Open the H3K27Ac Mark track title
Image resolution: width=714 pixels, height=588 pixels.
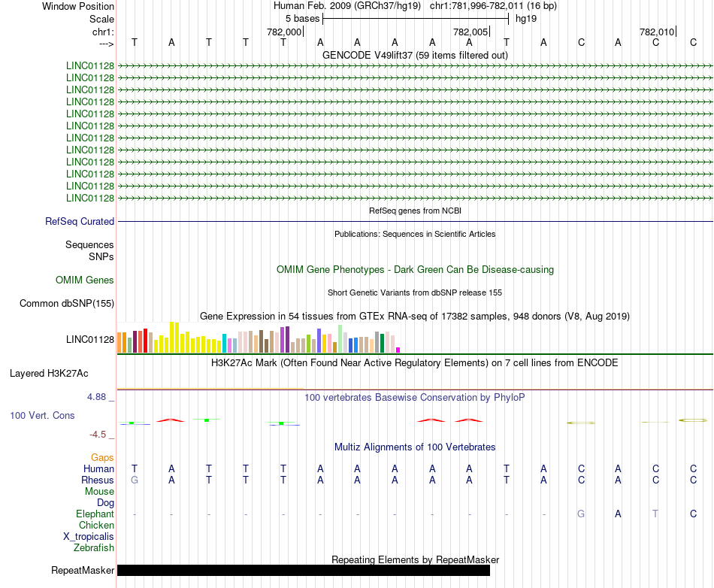(x=415, y=363)
